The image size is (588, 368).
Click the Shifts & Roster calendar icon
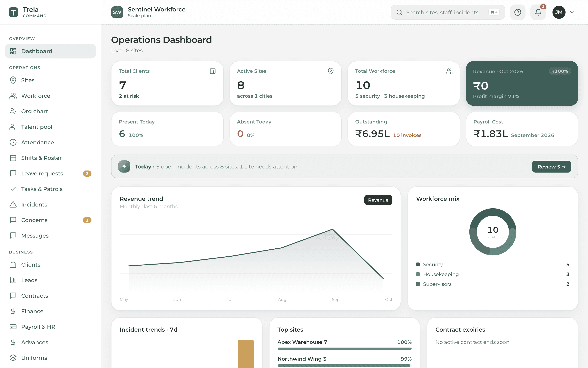pyautogui.click(x=13, y=158)
